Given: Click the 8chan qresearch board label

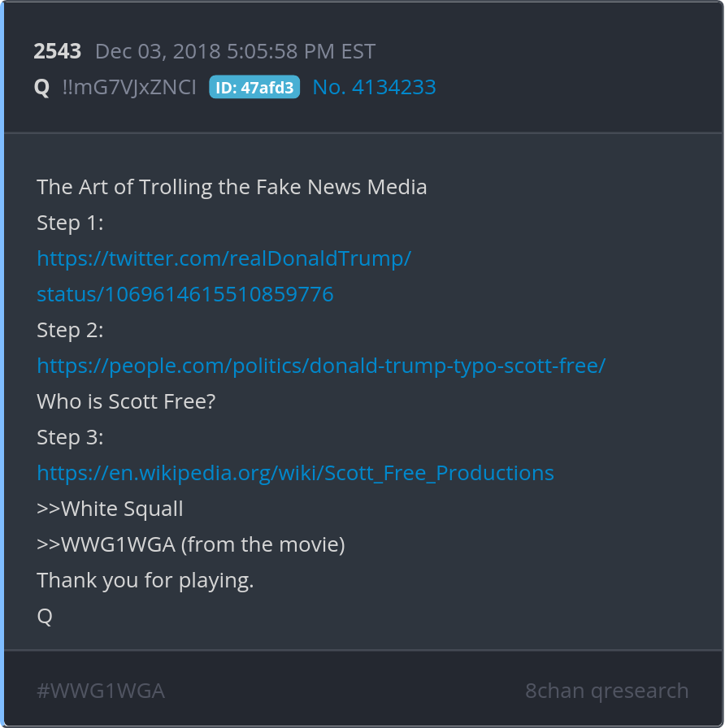Looking at the screenshot, I should point(606,691).
